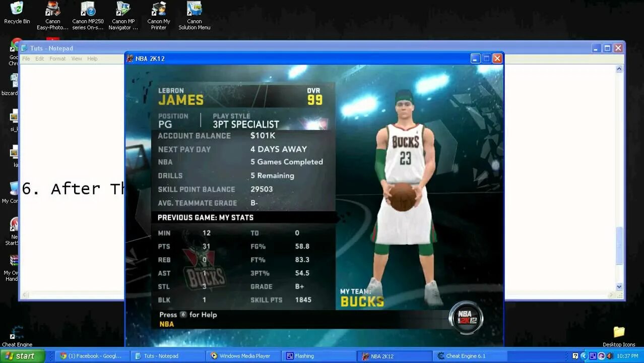Switch to Windows Media Player taskbar item
Image resolution: width=644 pixels, height=363 pixels.
tap(243, 356)
